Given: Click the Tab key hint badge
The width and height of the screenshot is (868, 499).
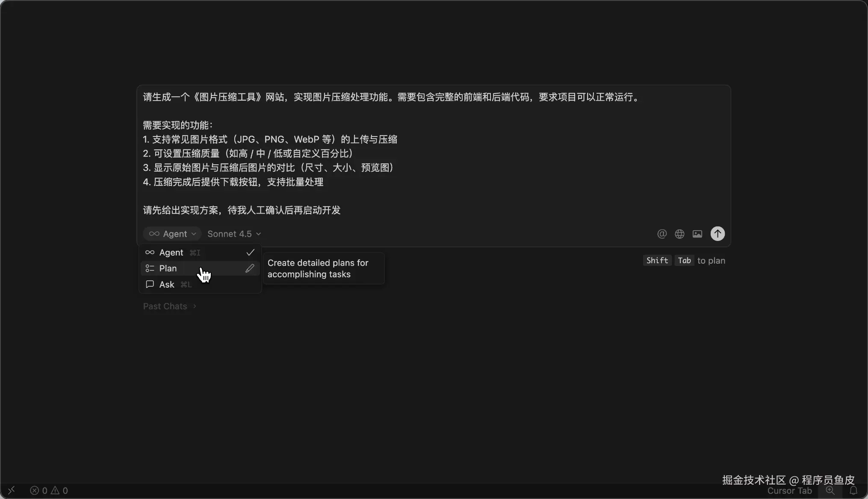Looking at the screenshot, I should 684,261.
